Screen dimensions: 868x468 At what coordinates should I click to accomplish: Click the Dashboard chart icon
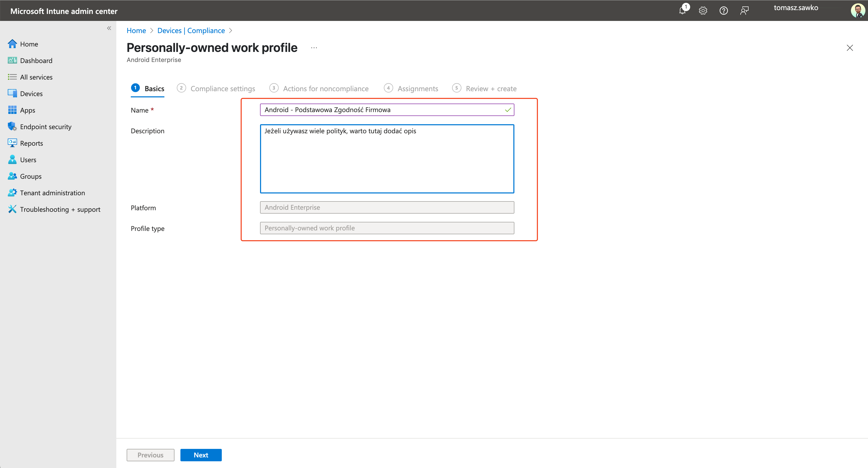pyautogui.click(x=12, y=60)
